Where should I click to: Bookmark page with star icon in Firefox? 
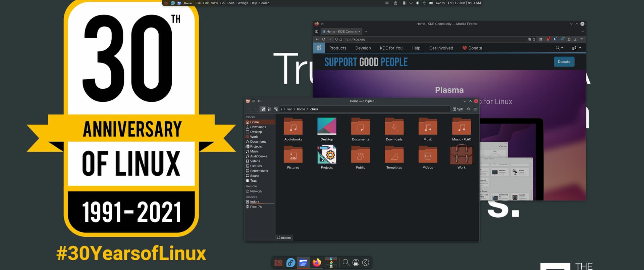tap(534, 39)
